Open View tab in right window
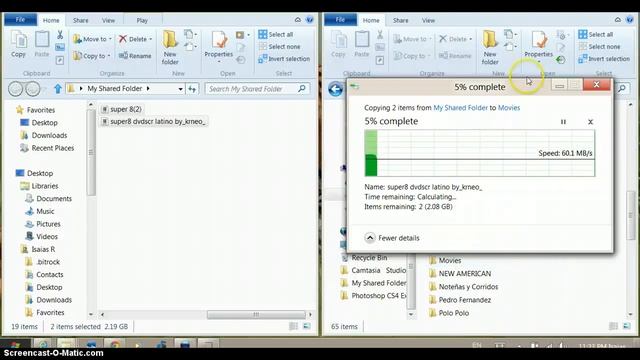Viewport: 640px width, 360px height. [x=429, y=20]
